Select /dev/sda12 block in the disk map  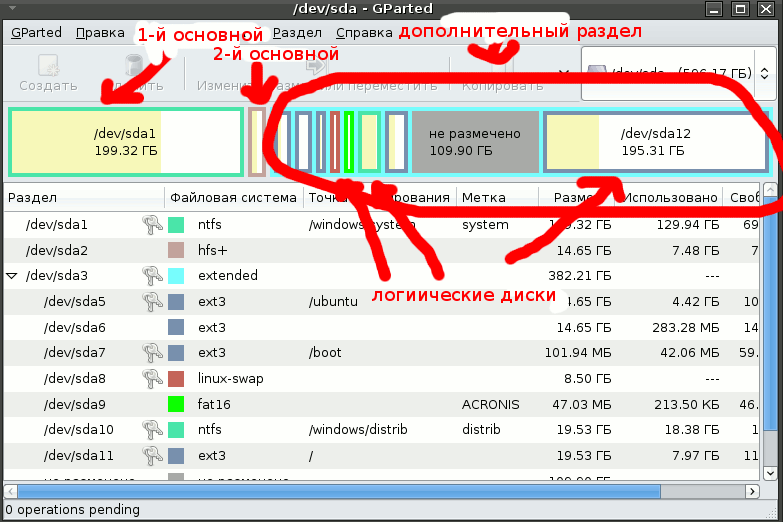[x=656, y=141]
